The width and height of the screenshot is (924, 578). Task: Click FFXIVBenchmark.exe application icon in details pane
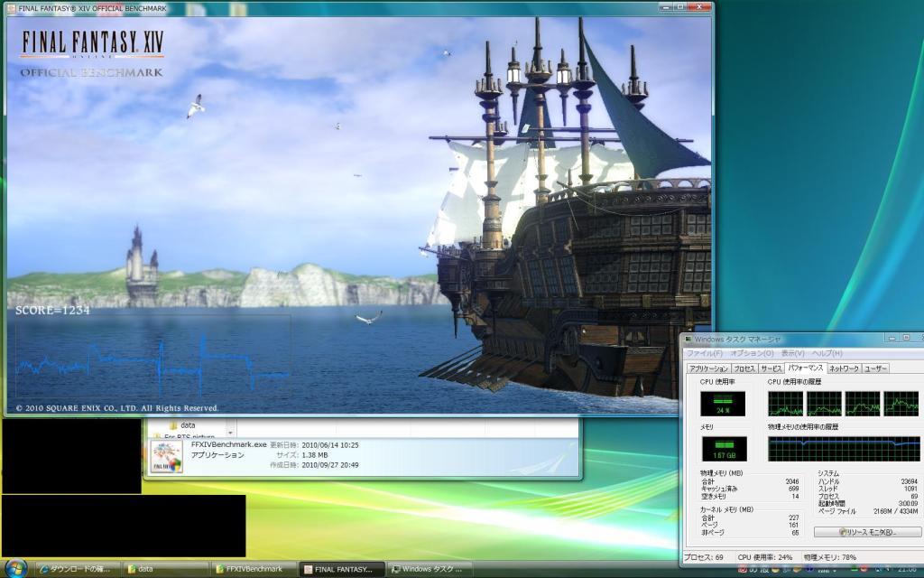tap(167, 456)
